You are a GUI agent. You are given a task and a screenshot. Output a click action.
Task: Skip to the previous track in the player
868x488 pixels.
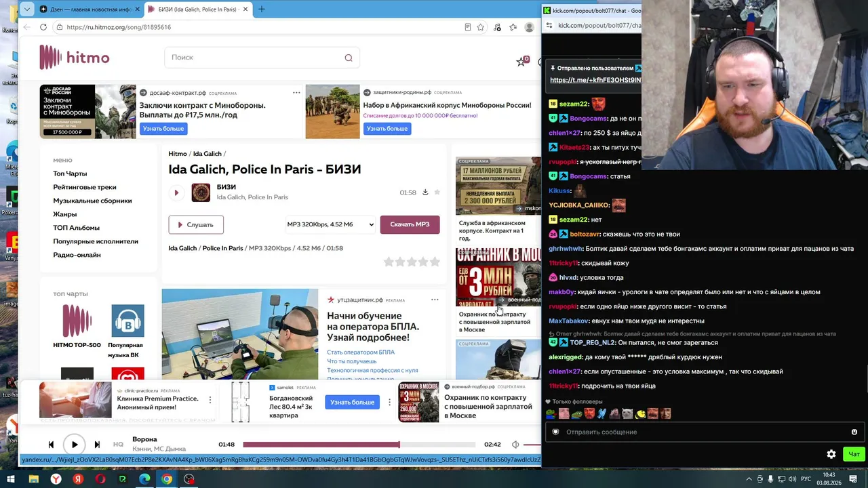point(51,445)
